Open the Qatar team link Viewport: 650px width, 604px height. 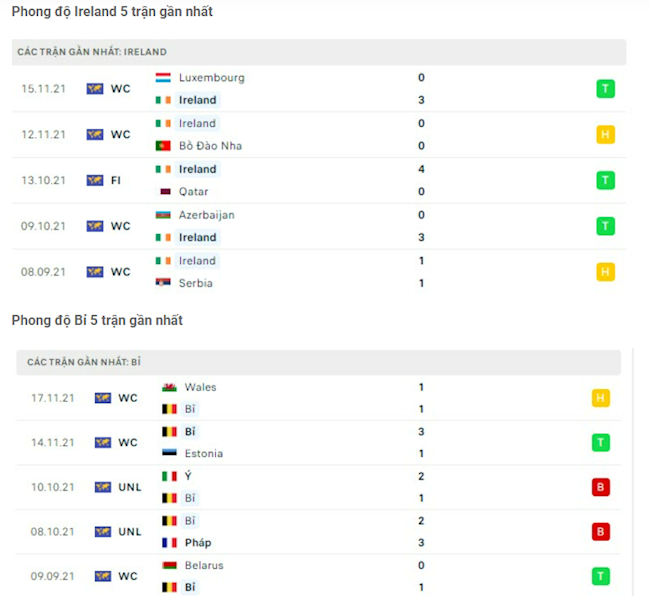click(194, 192)
